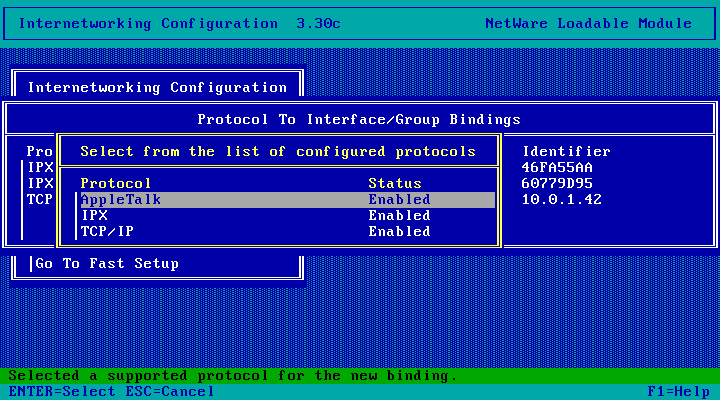The height and width of the screenshot is (400, 720).
Task: Click the Identifier column header
Action: click(x=566, y=152)
